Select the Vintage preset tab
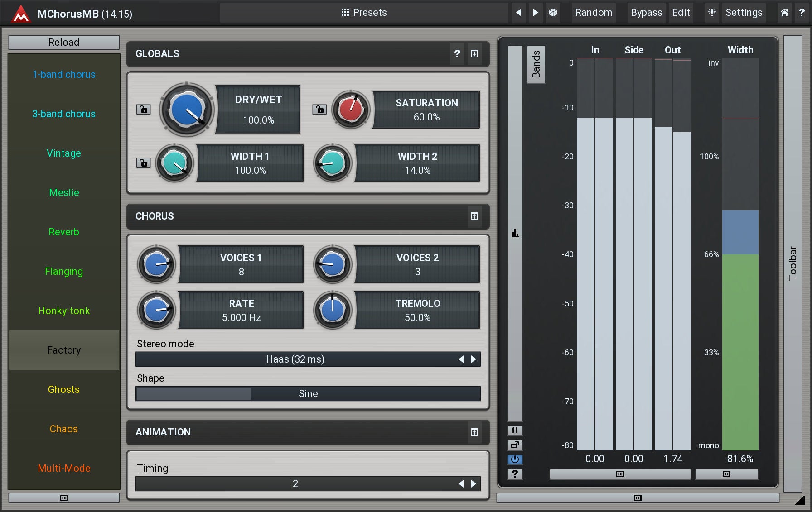 pyautogui.click(x=64, y=153)
